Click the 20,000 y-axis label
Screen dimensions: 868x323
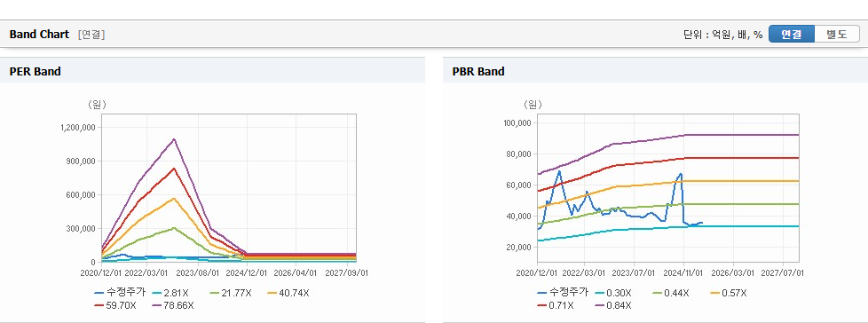[x=520, y=247]
